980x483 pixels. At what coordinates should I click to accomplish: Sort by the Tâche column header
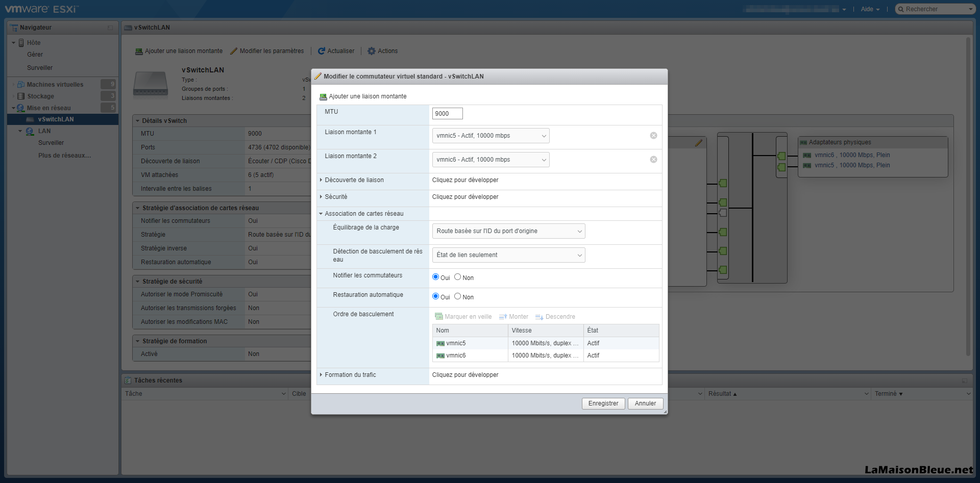[205, 394]
